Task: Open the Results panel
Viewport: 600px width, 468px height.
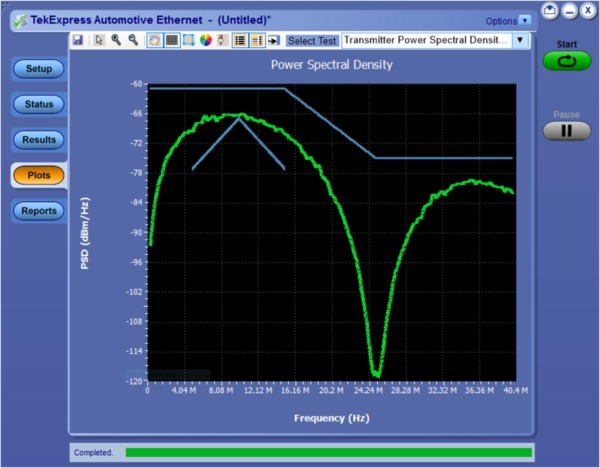Action: coord(39,140)
